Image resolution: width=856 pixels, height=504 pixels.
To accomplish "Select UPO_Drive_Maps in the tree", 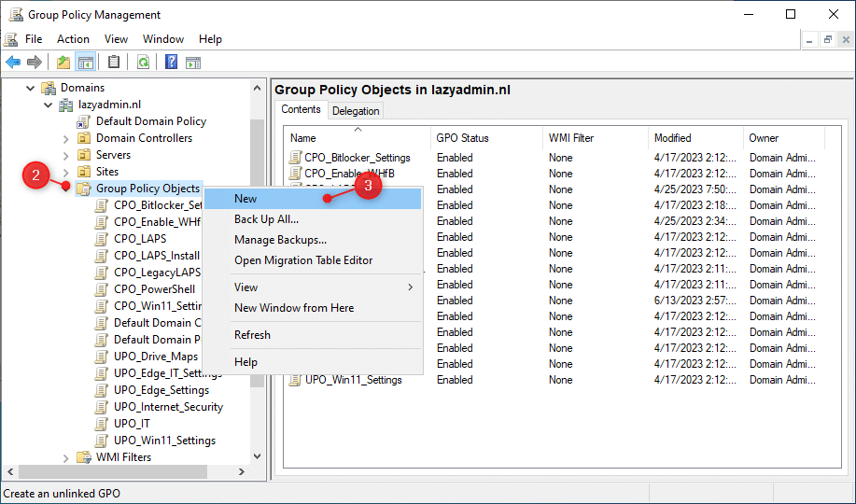I will (x=156, y=357).
